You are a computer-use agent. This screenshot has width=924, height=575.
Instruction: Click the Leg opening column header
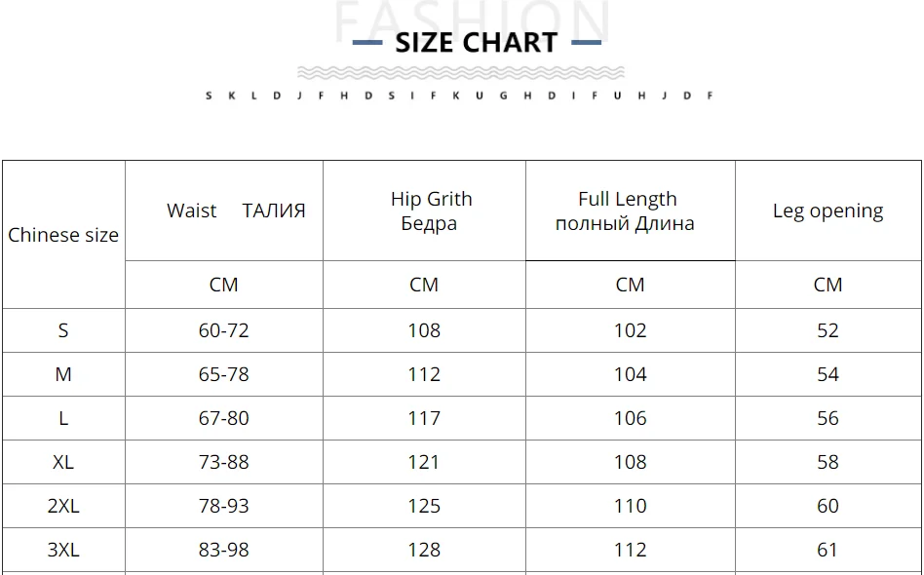click(x=828, y=211)
